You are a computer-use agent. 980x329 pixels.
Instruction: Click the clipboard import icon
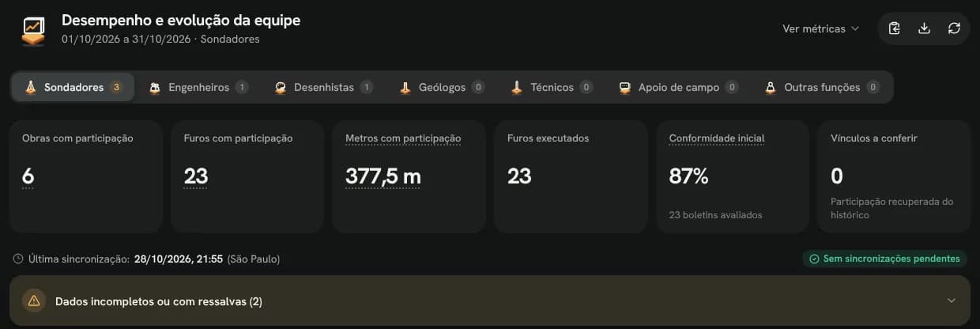tap(894, 28)
